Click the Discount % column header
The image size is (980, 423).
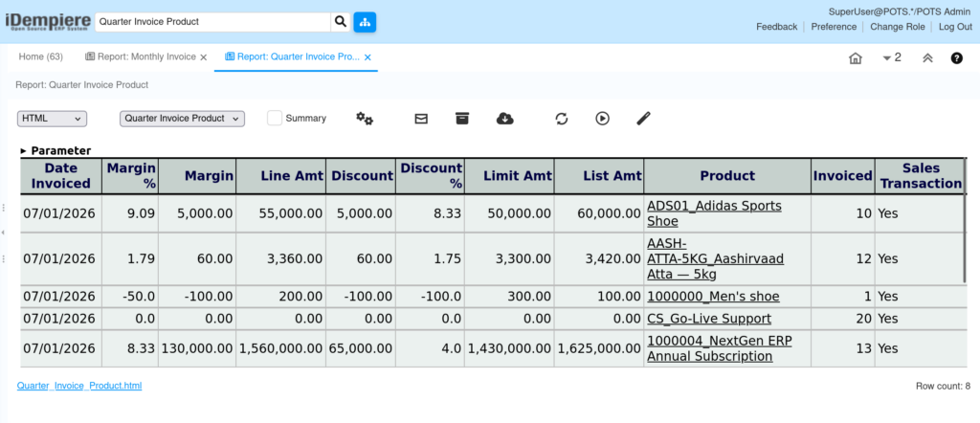click(430, 176)
